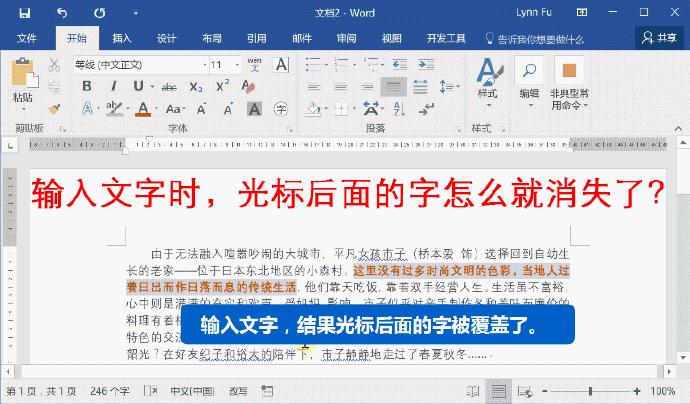The width and height of the screenshot is (690, 404).
Task: Open the Quick Access Toolbar customize arrow
Action: pos(136,13)
